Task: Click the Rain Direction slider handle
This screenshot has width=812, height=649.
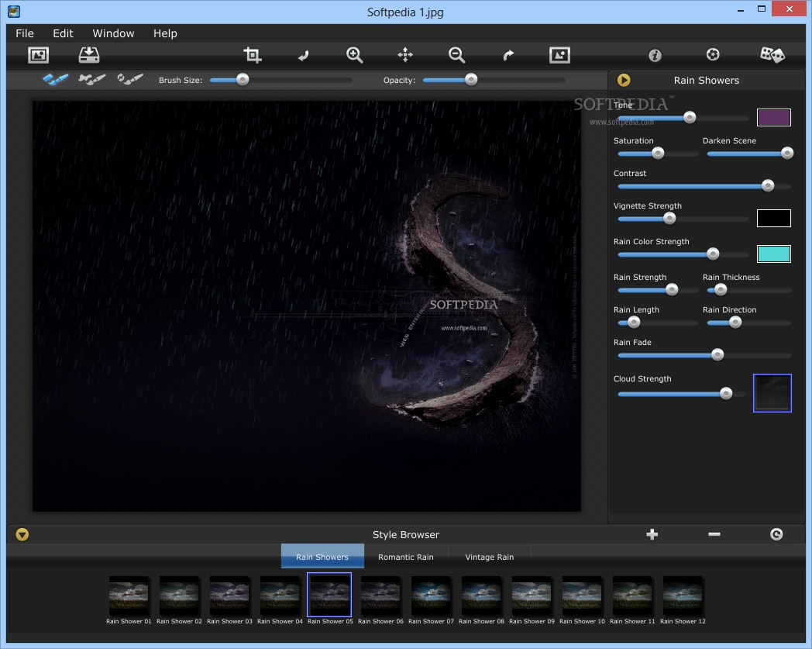Action: (x=735, y=323)
